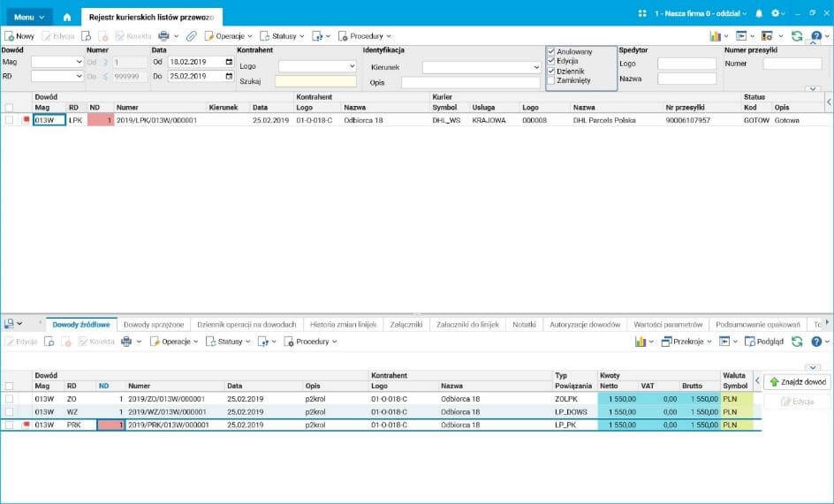Viewport: 834px width, 504px height.
Task: Open help icon in top toolbar
Action: coord(816,36)
